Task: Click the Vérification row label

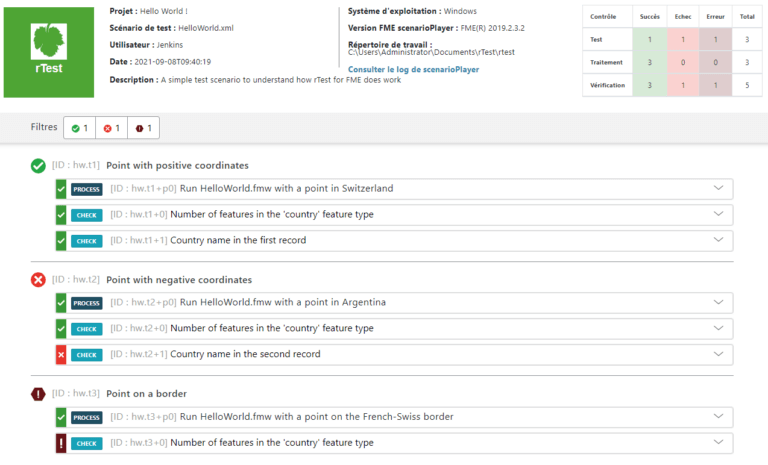Action: [x=607, y=85]
